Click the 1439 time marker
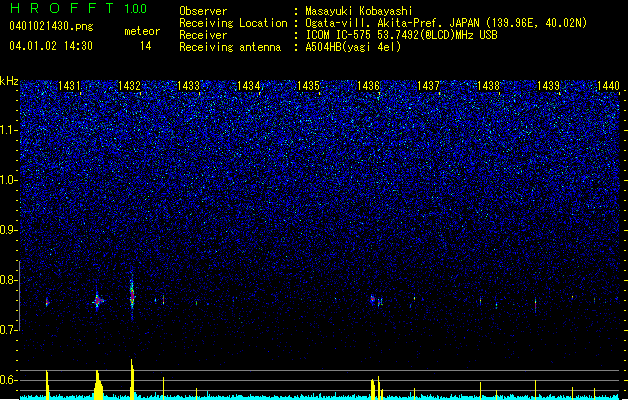 [548, 86]
